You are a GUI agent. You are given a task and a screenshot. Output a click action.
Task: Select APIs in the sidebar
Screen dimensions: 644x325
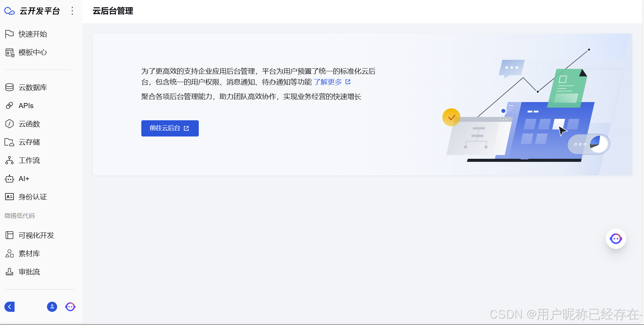[26, 105]
